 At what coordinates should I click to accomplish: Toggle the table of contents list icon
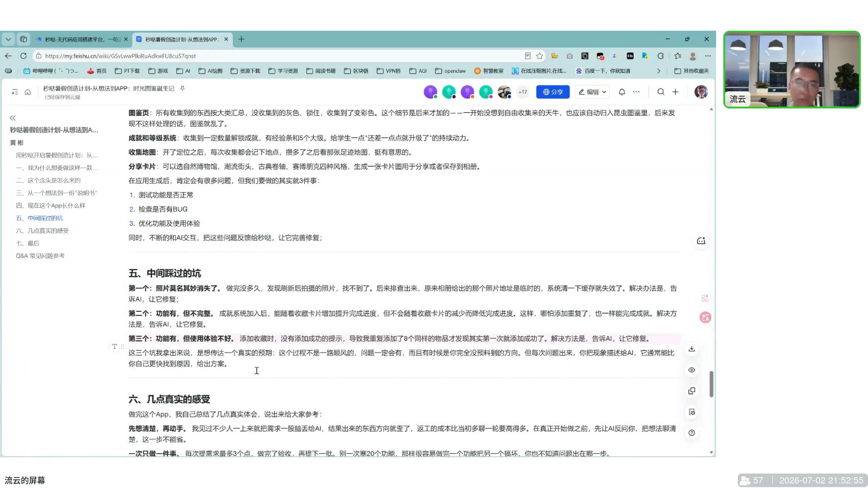point(15,92)
